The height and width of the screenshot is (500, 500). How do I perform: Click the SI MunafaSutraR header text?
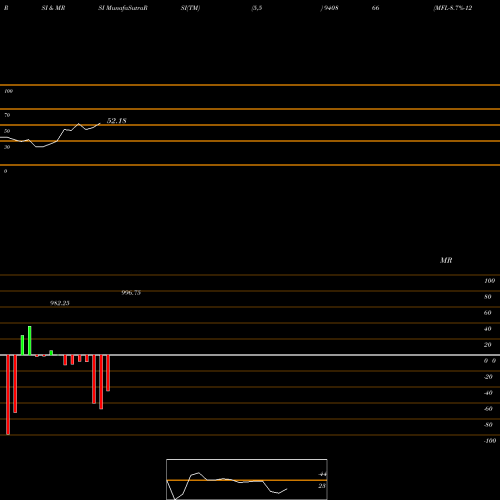(x=123, y=8)
